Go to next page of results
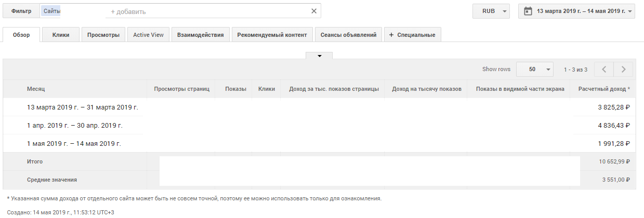644x218 pixels. pyautogui.click(x=623, y=69)
